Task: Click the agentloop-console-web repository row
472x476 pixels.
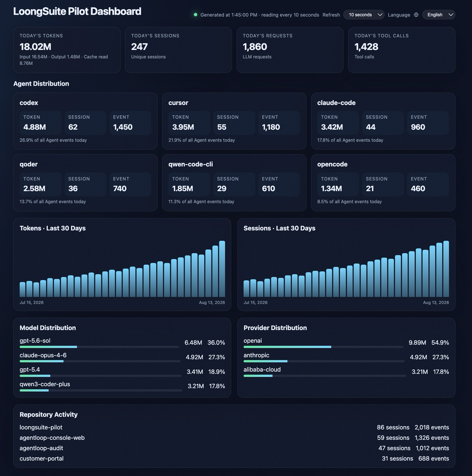Action: coord(234,438)
